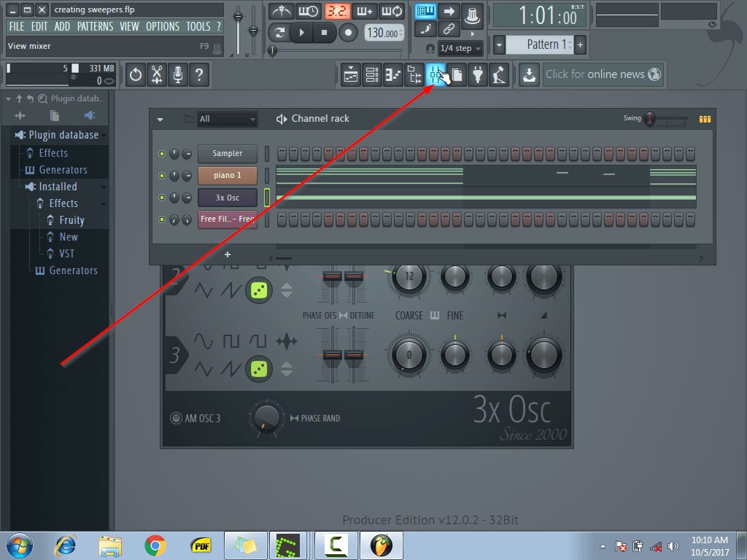Open the Channel rack options menu arrow

tap(160, 120)
